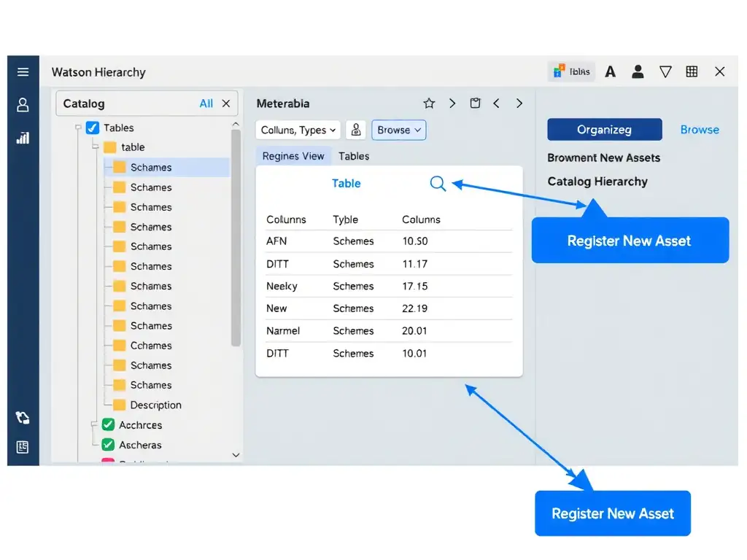Viewport: 747px width, 560px height.
Task: Clear the Catalog filter with X
Action: pos(226,104)
